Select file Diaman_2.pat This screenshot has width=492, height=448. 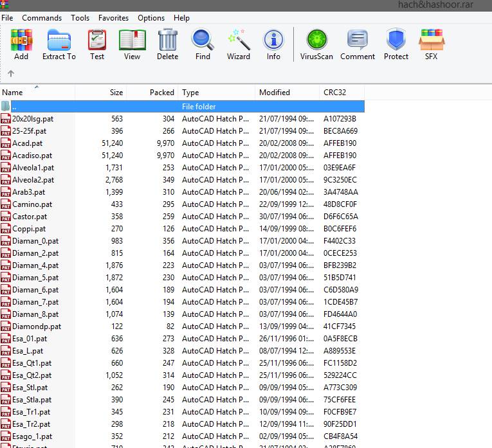[x=35, y=253]
